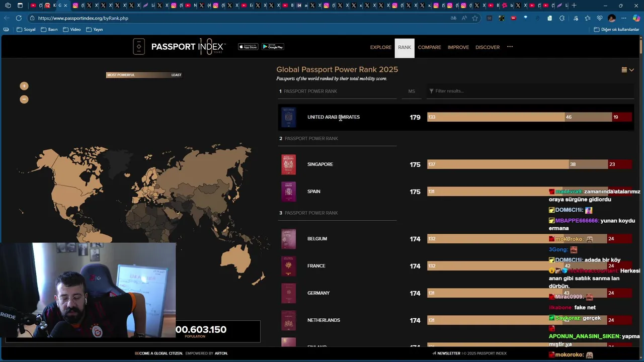Click BECOME A GLOBAL CITIZEN footer link
The height and width of the screenshot is (362, 644).
[159, 353]
